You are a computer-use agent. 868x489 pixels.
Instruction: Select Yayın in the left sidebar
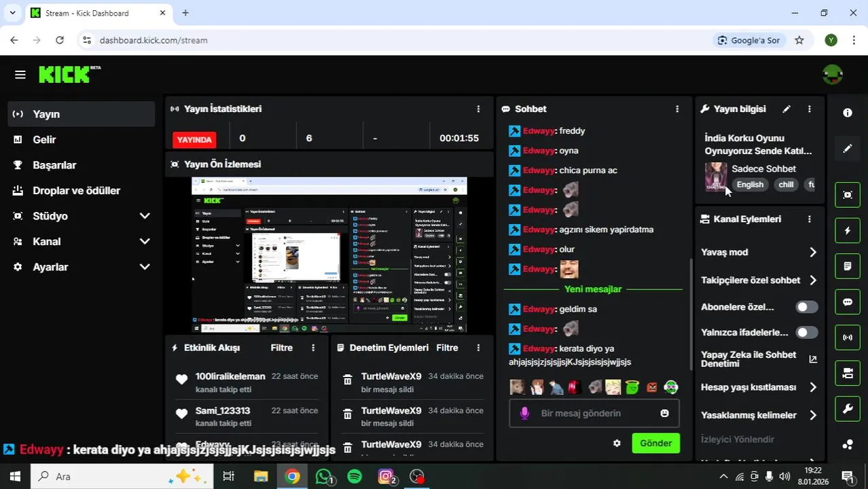(82, 114)
